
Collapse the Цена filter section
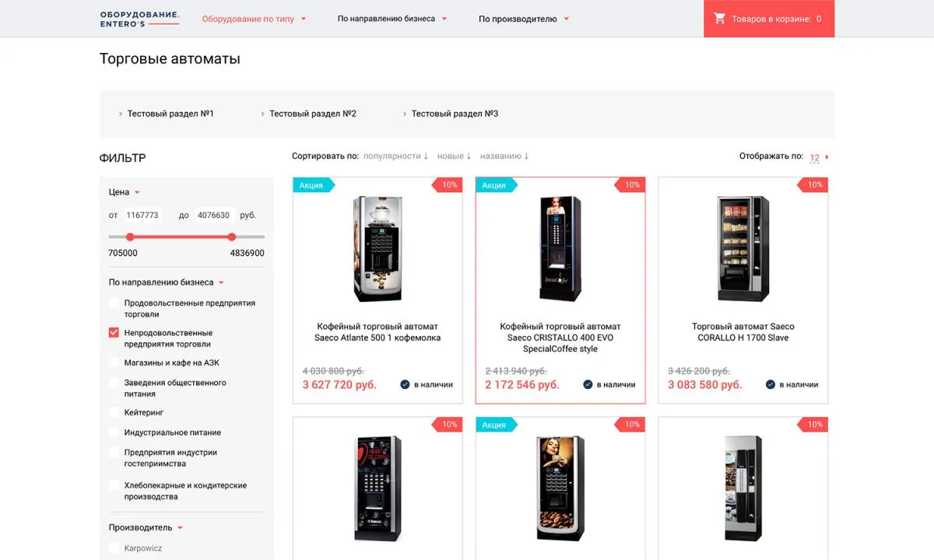[125, 192]
